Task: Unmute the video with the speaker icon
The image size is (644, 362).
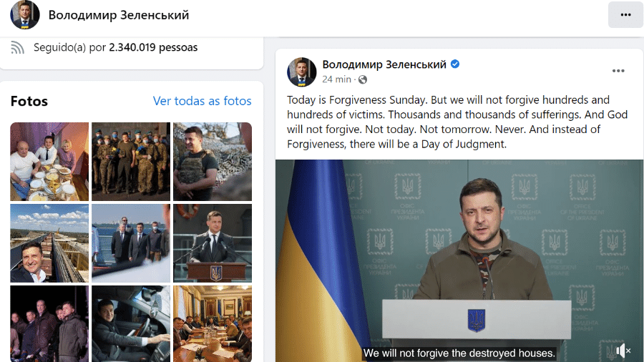Action: [623, 351]
